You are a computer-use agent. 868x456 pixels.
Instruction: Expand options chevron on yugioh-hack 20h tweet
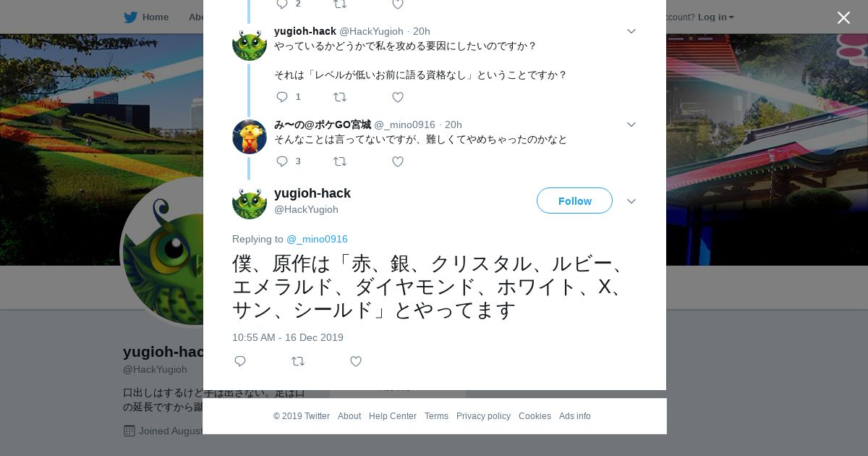pos(631,31)
